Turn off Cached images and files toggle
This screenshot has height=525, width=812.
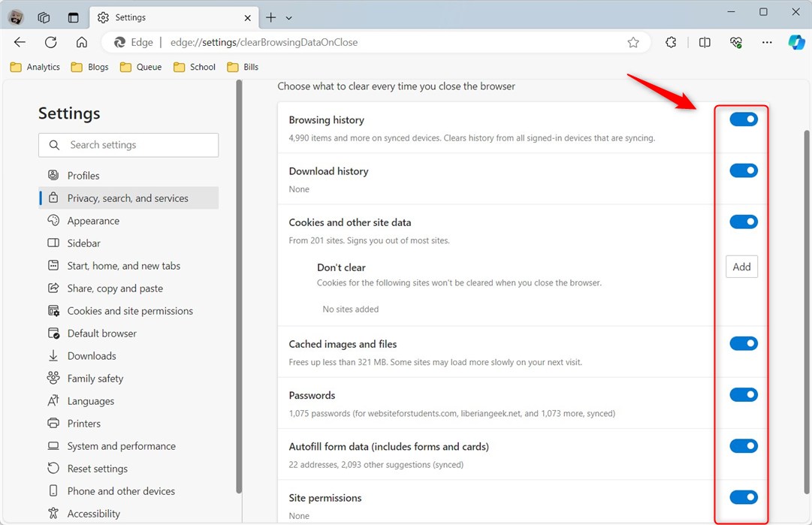click(x=744, y=343)
